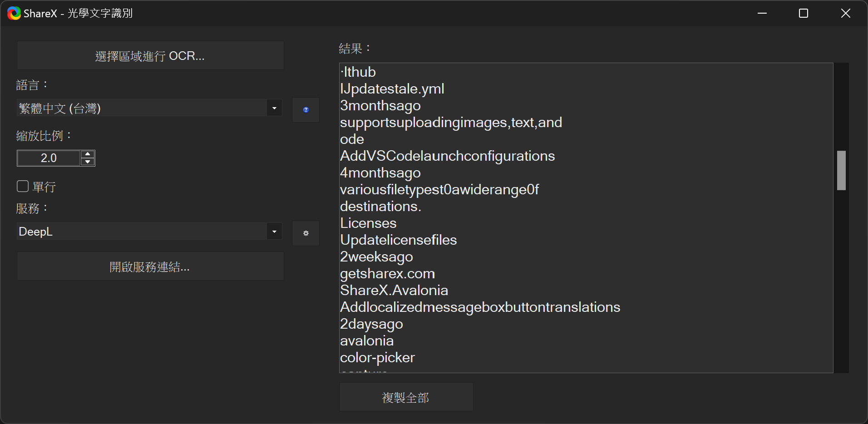Click result line 'Updatelicensefiles'
868x424 pixels.
(x=399, y=240)
